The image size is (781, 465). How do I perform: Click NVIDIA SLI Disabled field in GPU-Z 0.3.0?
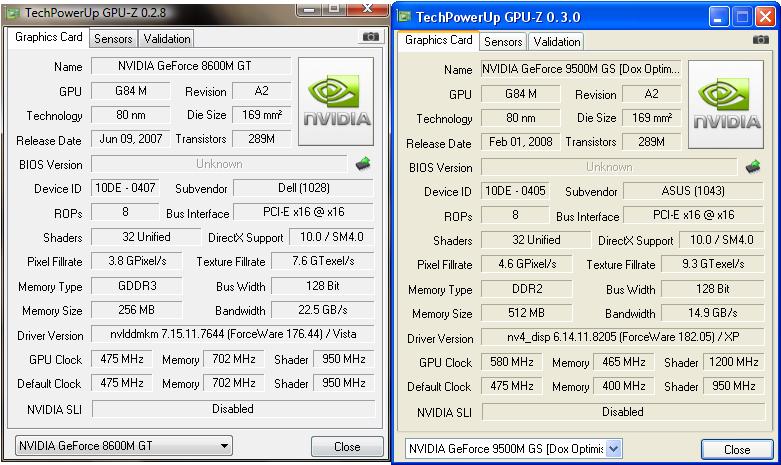623,412
